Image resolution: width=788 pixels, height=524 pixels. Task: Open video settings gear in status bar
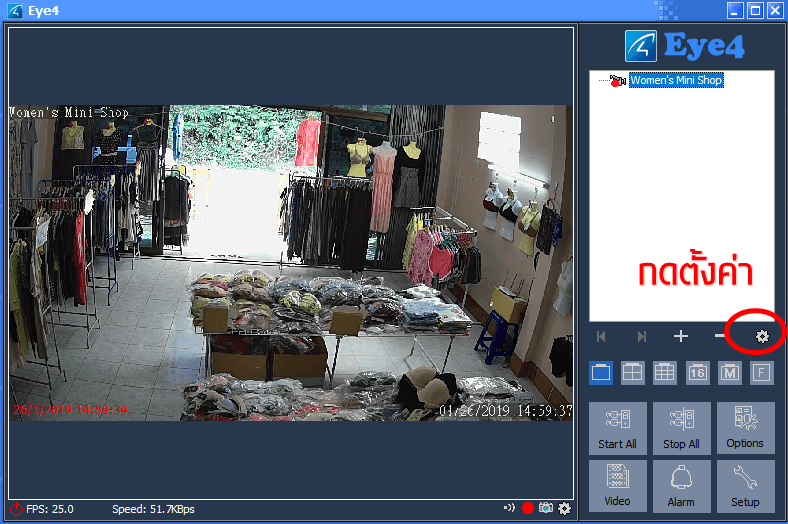click(565, 508)
